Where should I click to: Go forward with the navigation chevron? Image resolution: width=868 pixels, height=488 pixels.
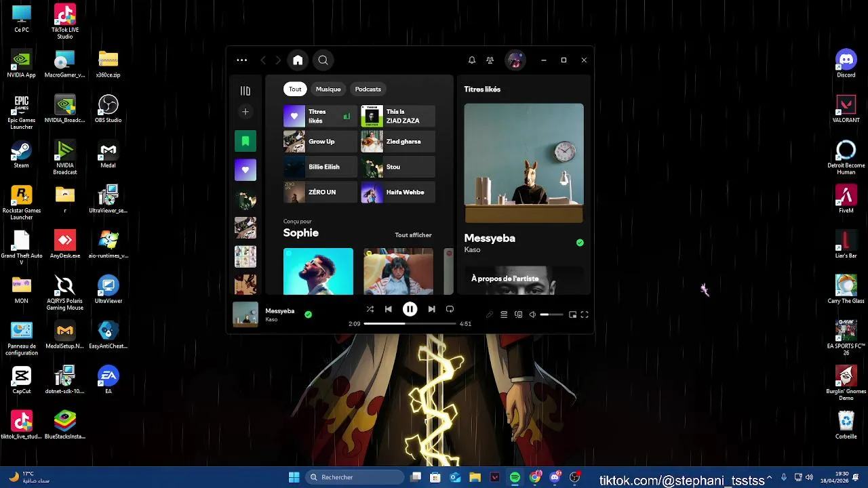278,60
